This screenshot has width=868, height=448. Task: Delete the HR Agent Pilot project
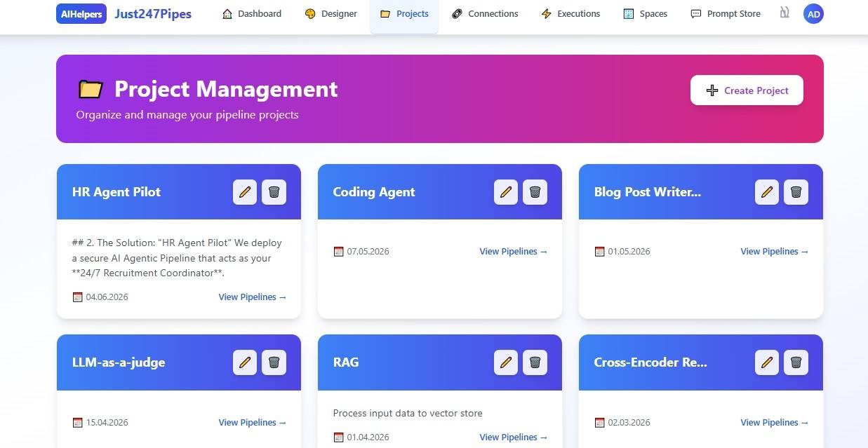pyautogui.click(x=274, y=192)
